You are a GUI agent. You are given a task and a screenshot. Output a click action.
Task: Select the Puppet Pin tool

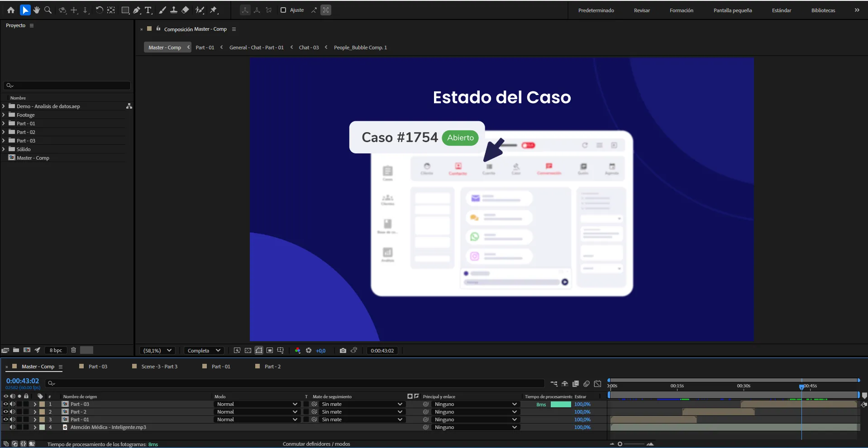tap(214, 10)
